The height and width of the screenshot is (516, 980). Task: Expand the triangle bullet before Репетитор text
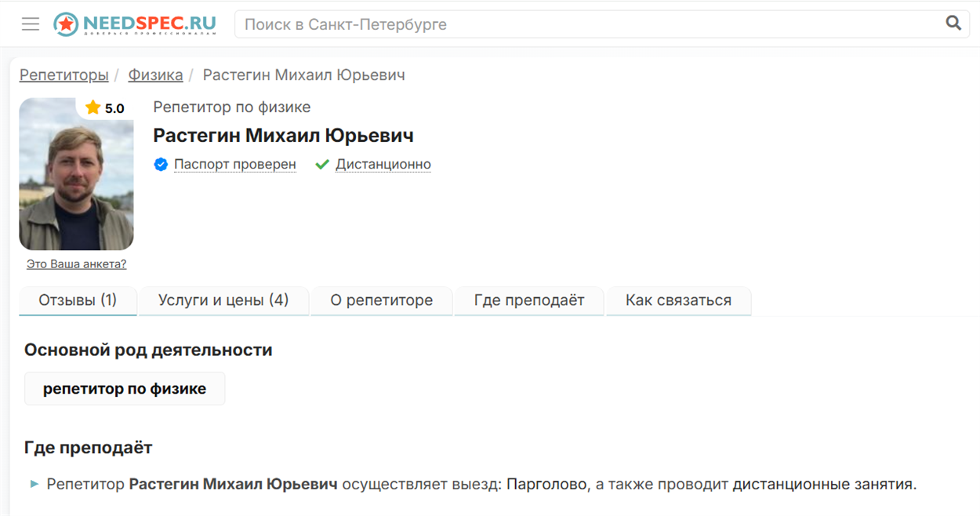34,485
